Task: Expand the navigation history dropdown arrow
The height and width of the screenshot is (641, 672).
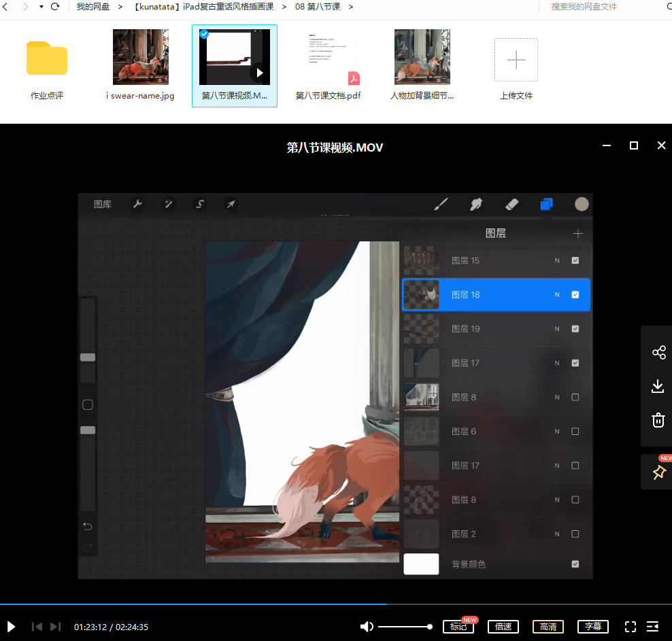Action: point(41,7)
